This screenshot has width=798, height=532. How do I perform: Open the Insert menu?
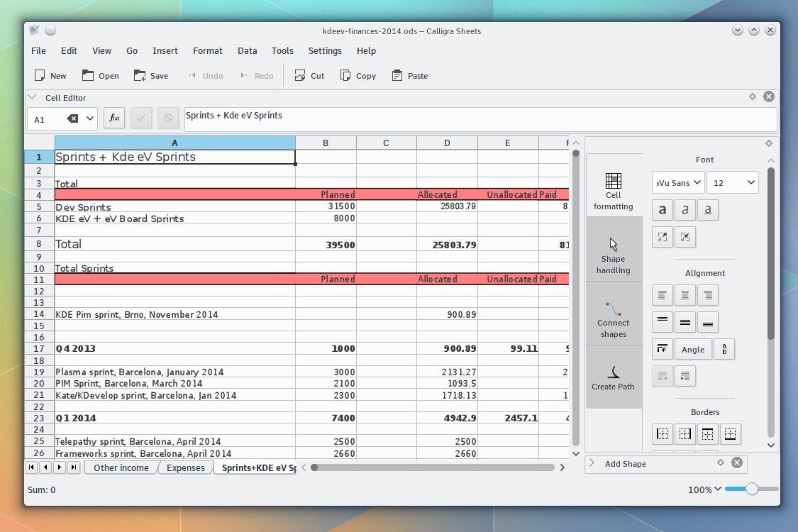[x=165, y=50]
